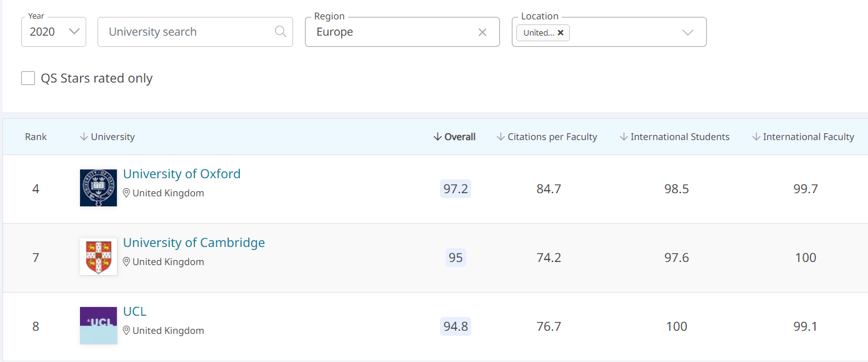Click the University of Oxford crest logo

[99, 188]
